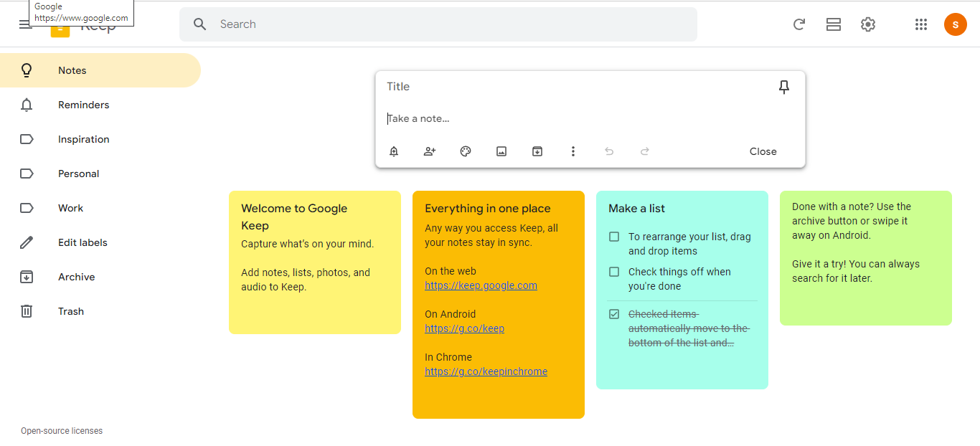Image resolution: width=980 pixels, height=446 pixels.
Task: Open the https://g.co/keepinchrome link
Action: tap(486, 371)
